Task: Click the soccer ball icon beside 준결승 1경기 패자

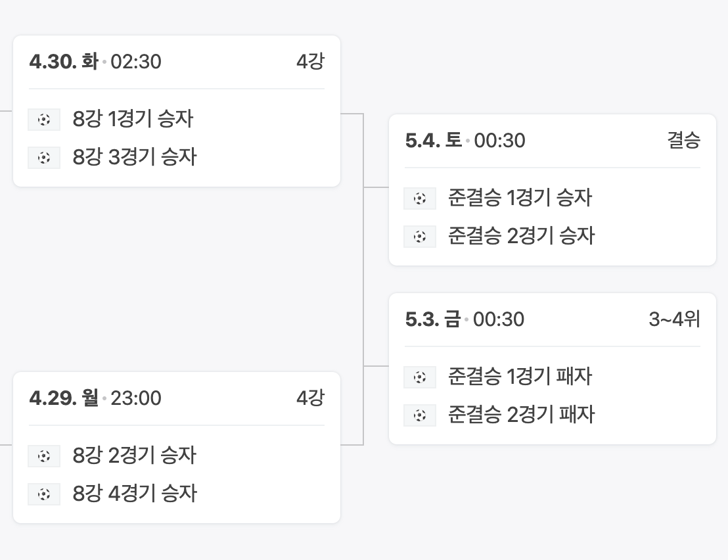Action: (420, 377)
